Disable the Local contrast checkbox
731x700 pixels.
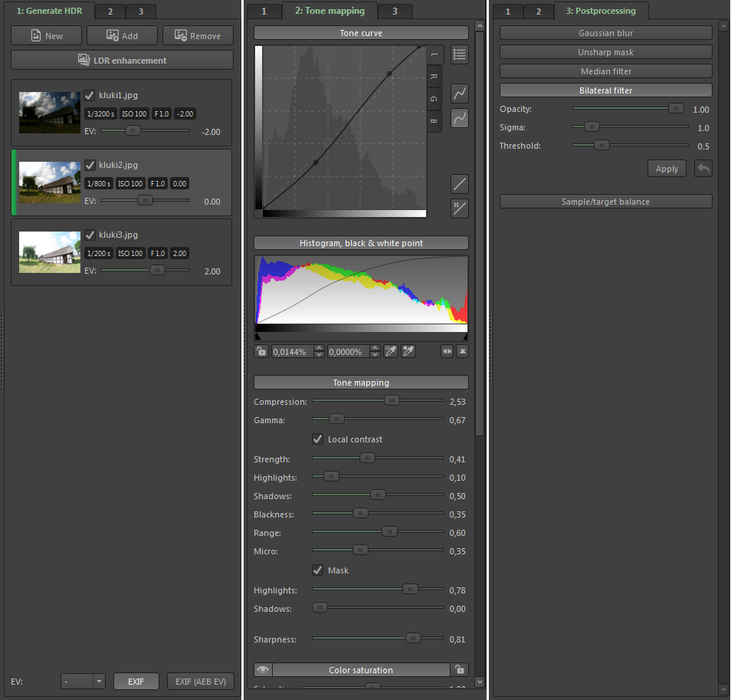coord(317,439)
